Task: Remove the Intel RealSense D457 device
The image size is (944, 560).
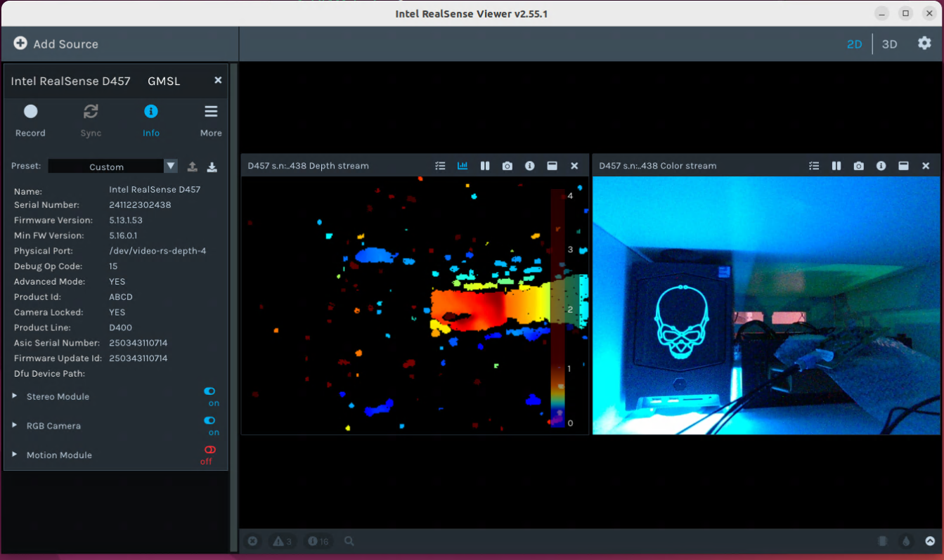Action: pyautogui.click(x=218, y=80)
